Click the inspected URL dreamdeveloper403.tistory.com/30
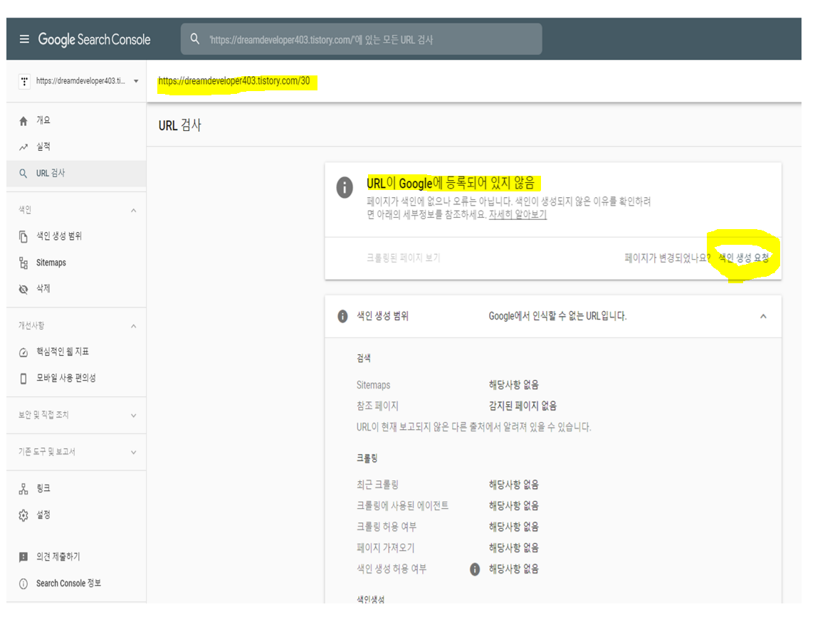 [234, 81]
